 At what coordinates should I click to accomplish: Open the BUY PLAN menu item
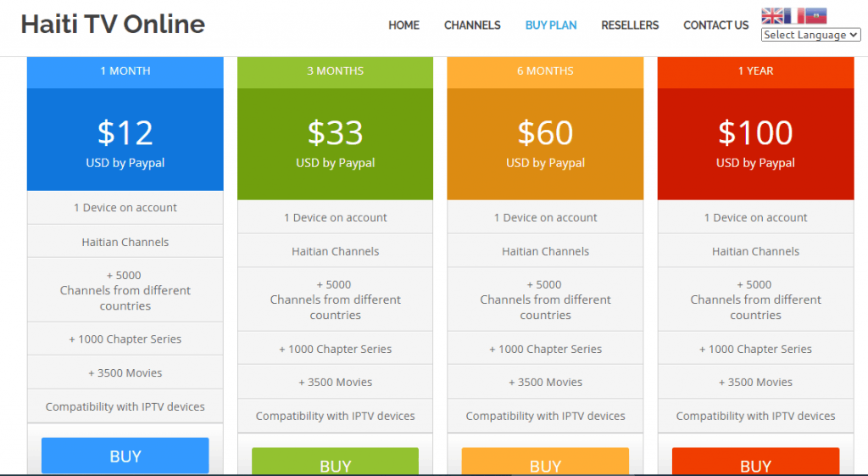pos(551,25)
